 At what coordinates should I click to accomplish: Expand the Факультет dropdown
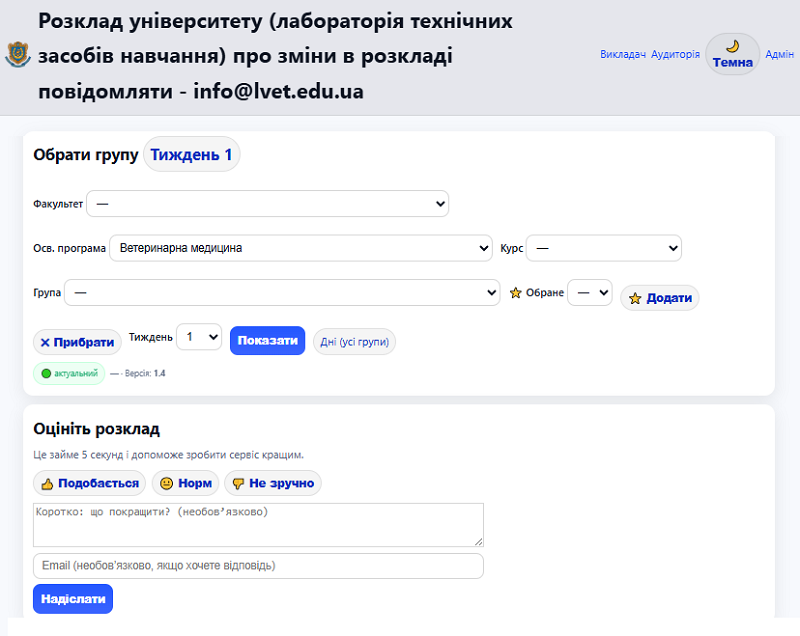pos(267,204)
